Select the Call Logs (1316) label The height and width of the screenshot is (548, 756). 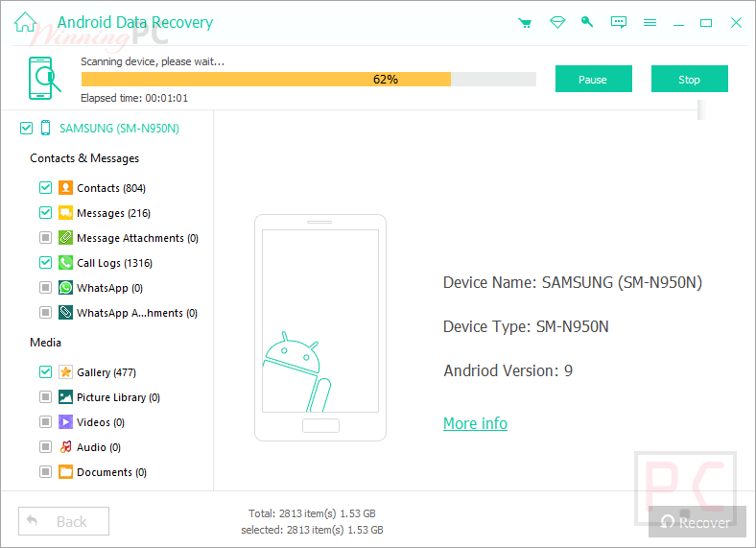[115, 263]
